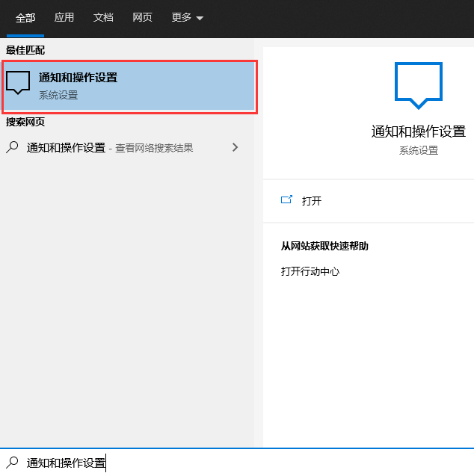Select the 文档 filter tab

(103, 17)
